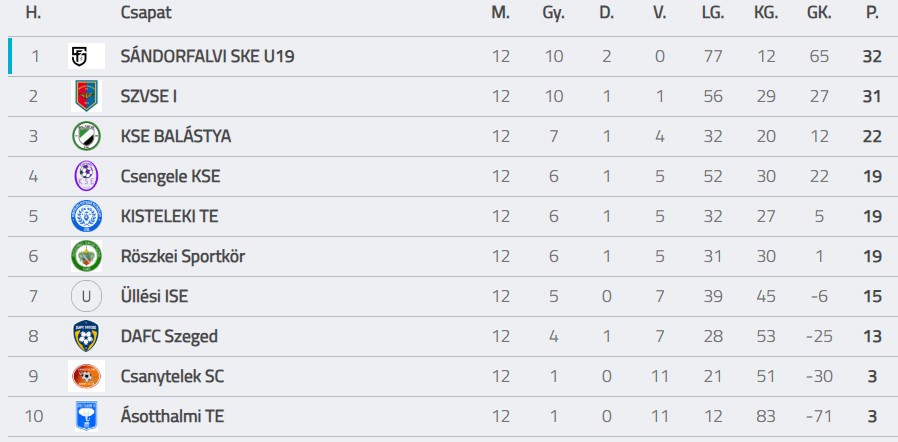
Task: Click the H. position column header
Action: tap(33, 13)
